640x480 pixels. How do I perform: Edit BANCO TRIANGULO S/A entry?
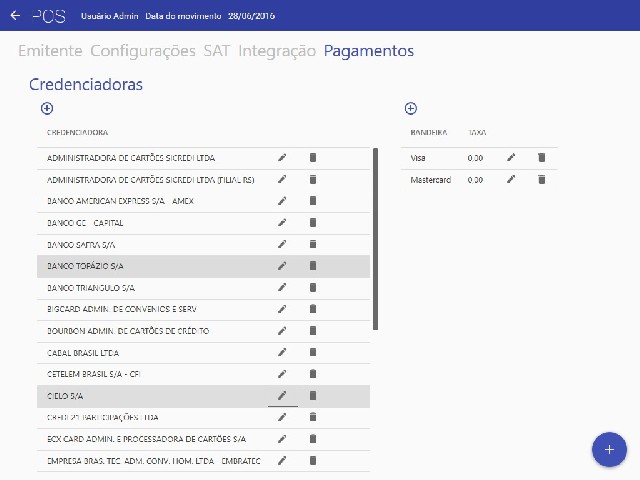pyautogui.click(x=282, y=287)
